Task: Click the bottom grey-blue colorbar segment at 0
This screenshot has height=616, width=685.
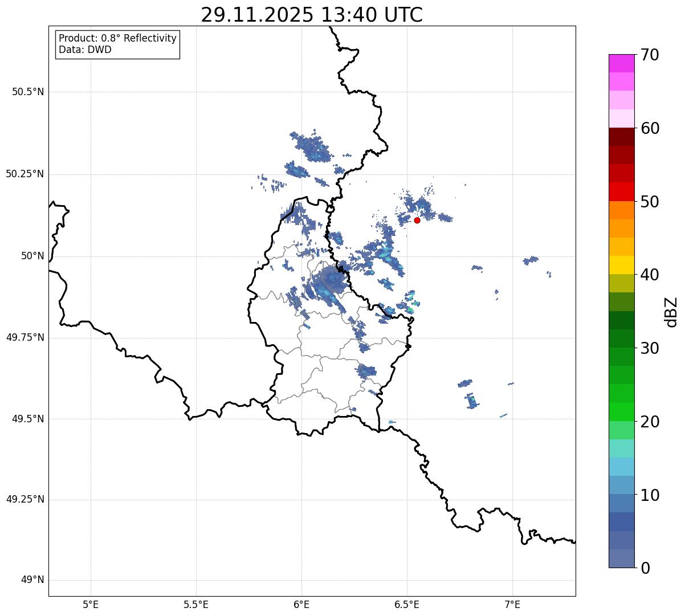Action: 621,558
